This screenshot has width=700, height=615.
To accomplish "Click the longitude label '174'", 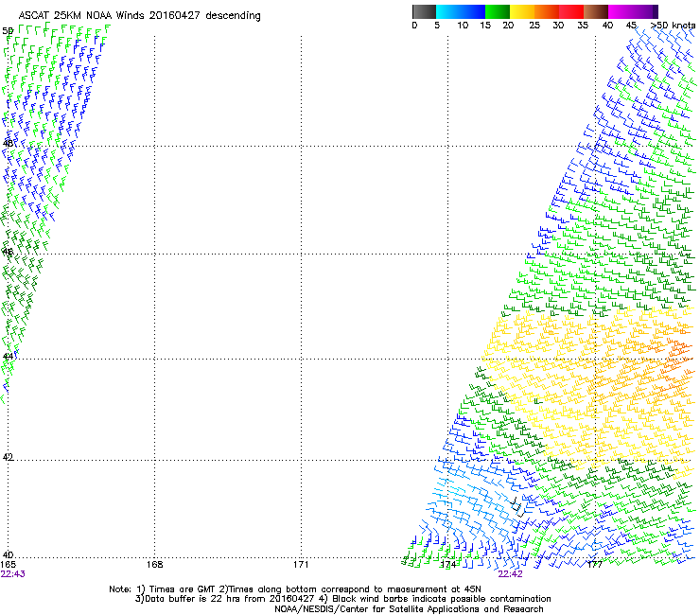I will click(447, 565).
